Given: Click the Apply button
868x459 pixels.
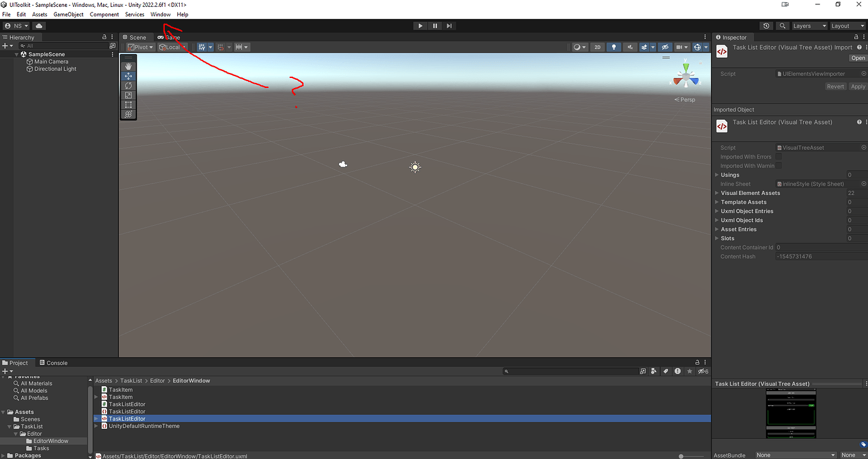Looking at the screenshot, I should tap(858, 86).
